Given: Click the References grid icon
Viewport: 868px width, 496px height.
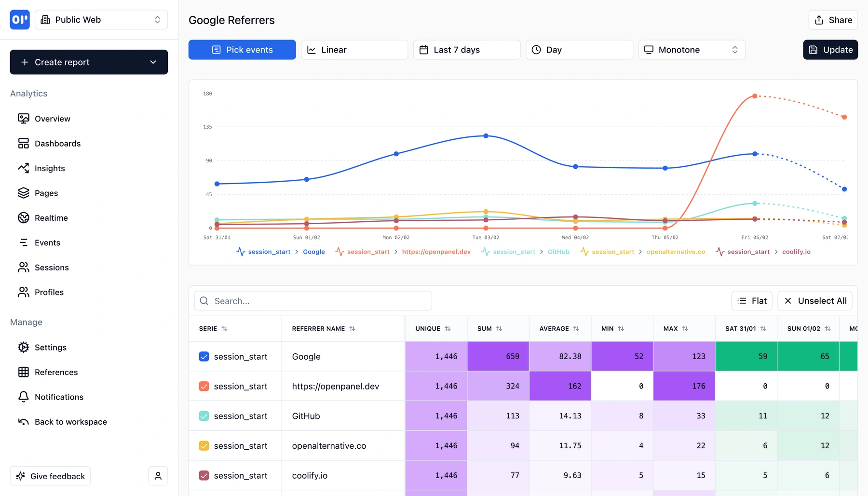Looking at the screenshot, I should 24,372.
